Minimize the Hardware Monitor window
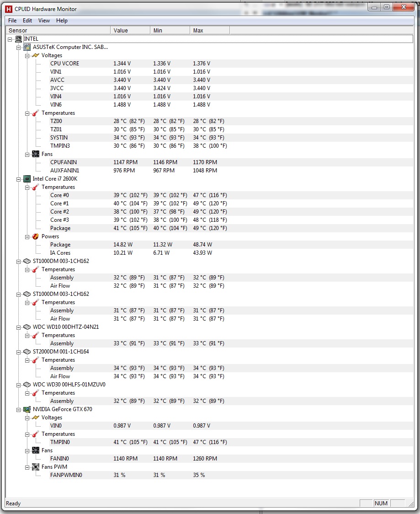Viewport: 420px width, 514px height. tap(374, 7)
